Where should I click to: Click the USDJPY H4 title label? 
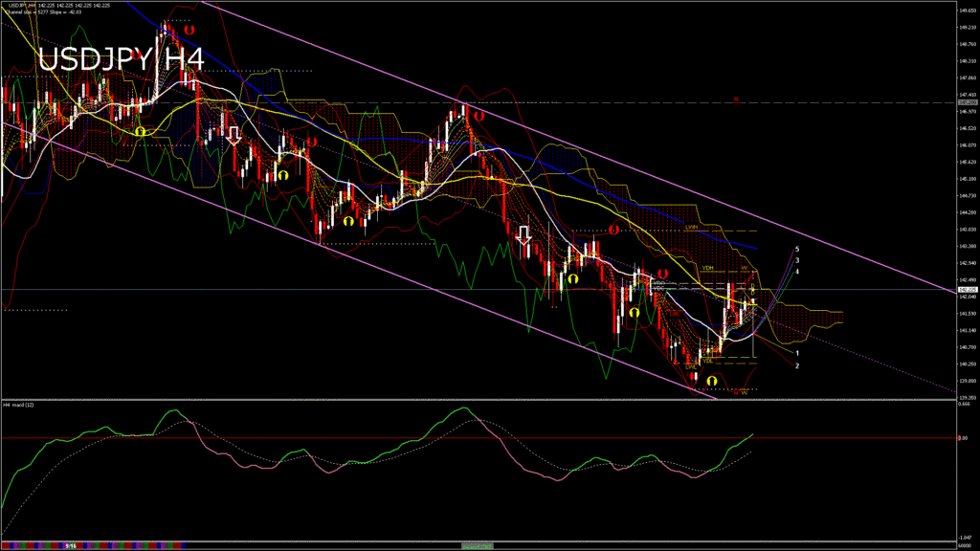click(x=121, y=60)
